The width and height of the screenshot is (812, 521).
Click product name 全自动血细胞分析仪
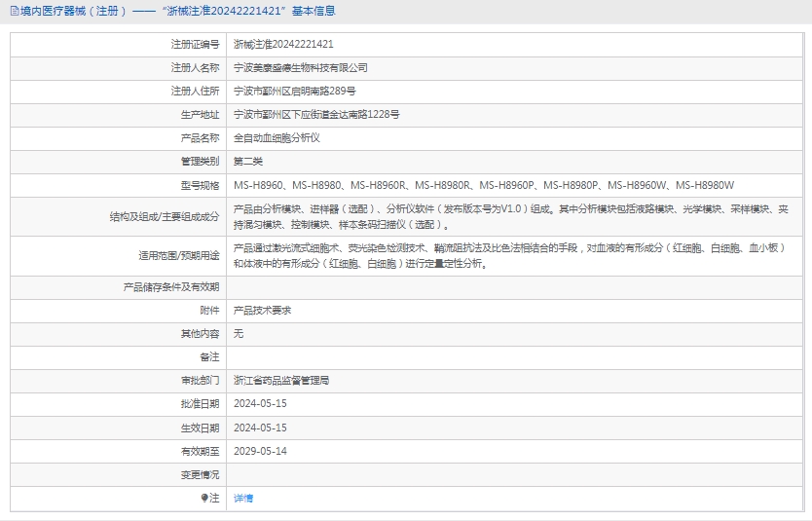277,137
